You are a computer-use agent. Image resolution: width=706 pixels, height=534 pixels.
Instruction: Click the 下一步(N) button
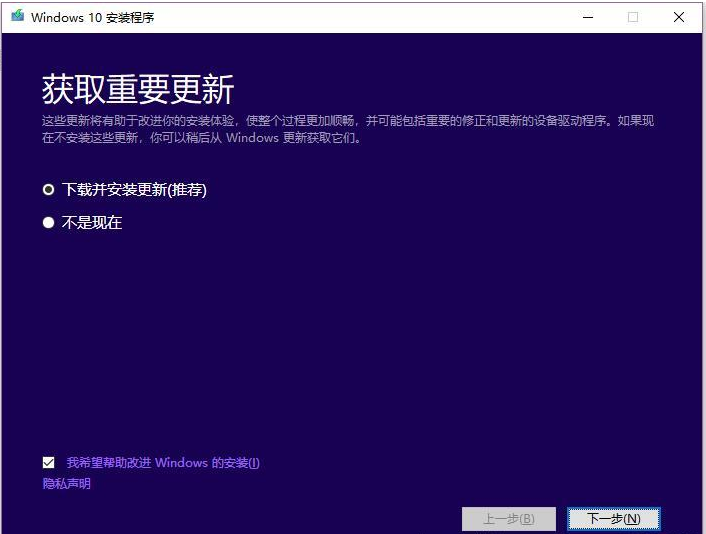point(613,519)
